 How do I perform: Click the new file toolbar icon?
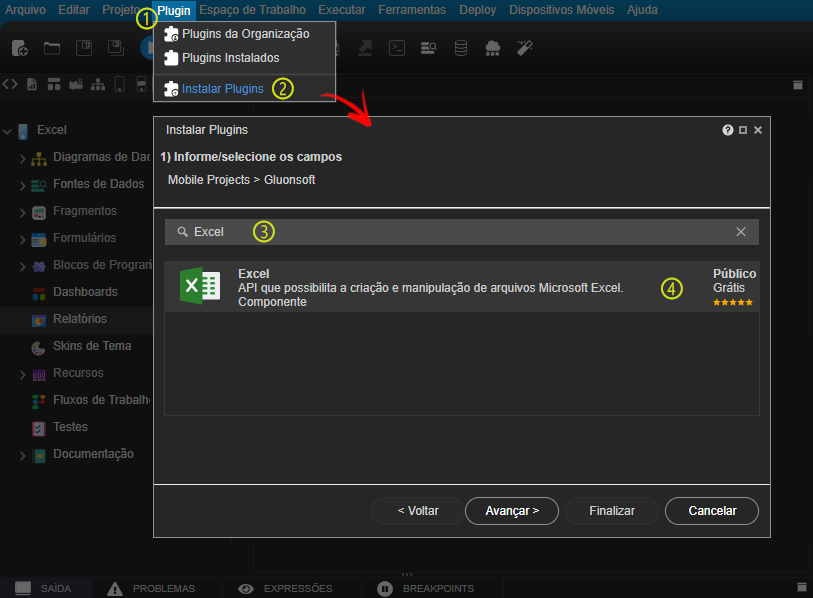(19, 48)
